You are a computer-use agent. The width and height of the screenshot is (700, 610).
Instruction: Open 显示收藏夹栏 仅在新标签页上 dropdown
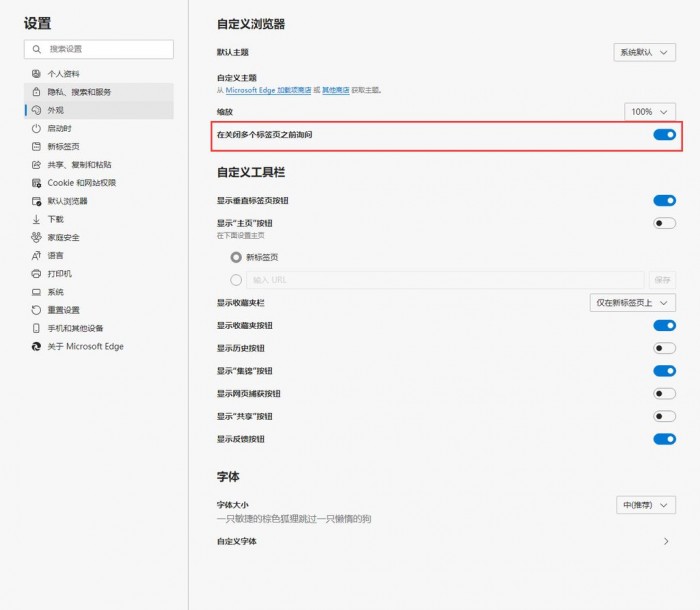(632, 303)
